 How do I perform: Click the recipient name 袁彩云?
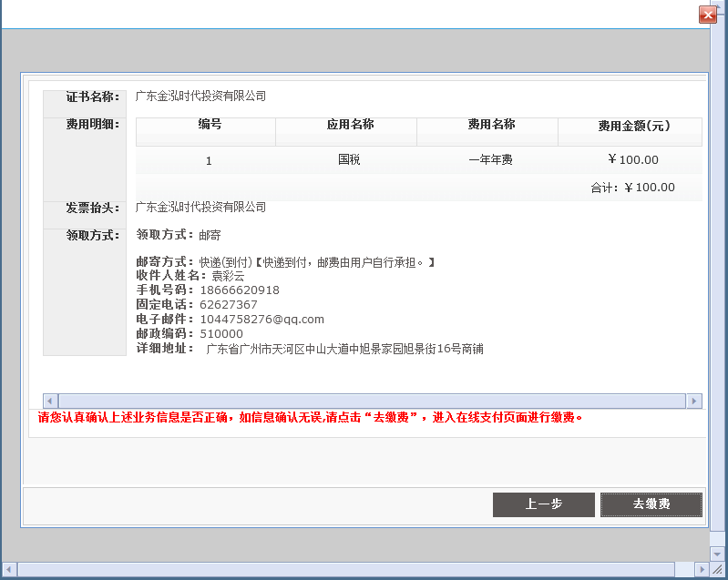click(228, 277)
